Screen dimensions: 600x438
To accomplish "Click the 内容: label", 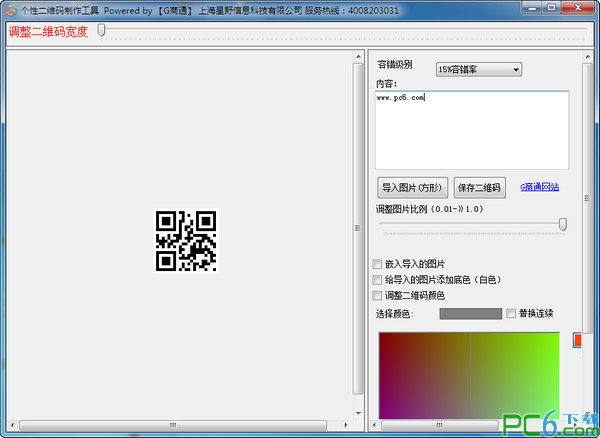I will [386, 84].
